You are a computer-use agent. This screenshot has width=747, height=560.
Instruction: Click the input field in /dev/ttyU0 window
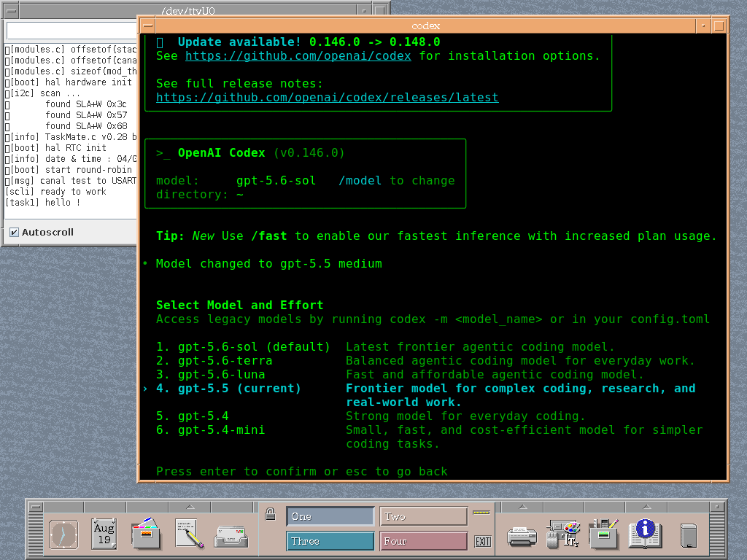click(x=72, y=31)
